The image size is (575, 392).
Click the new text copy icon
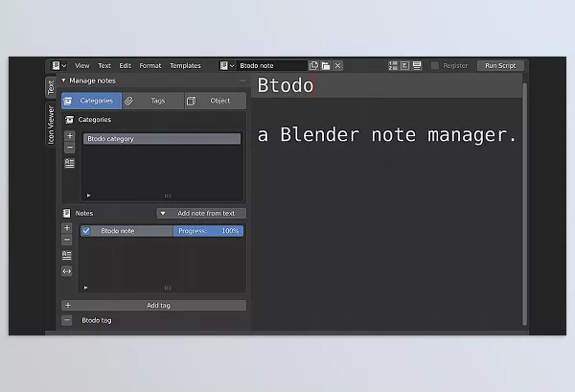point(314,66)
